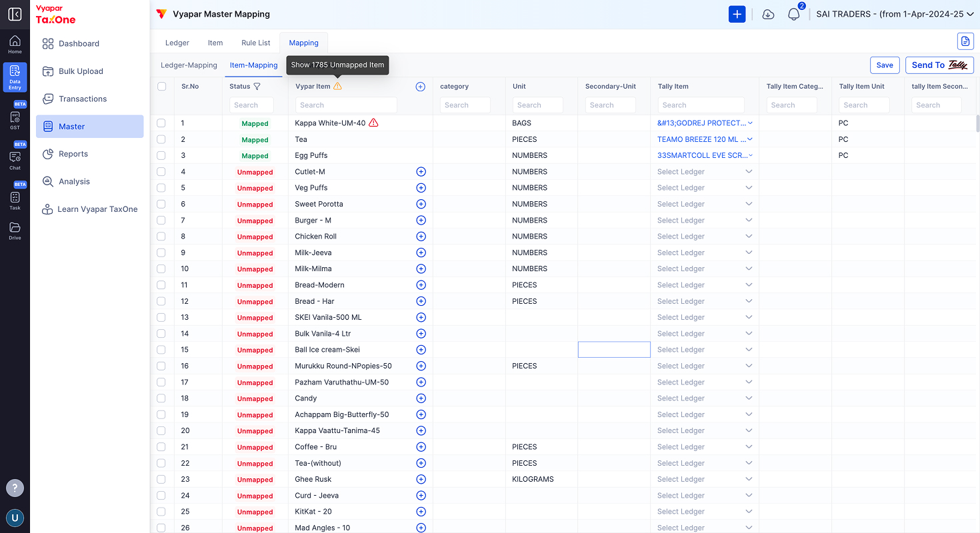
Task: Open the notifications bell
Action: [793, 14]
